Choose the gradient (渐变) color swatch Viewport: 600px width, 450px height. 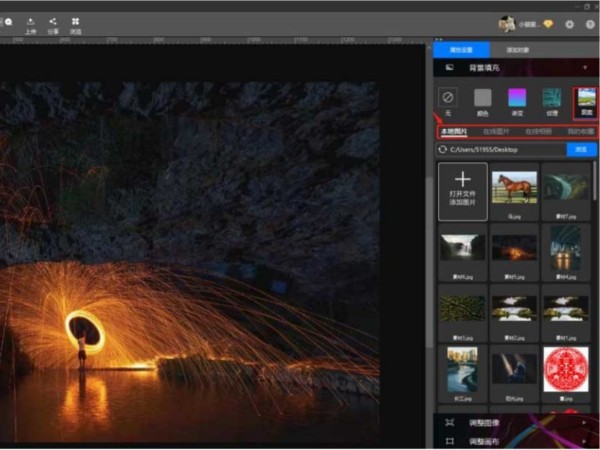point(517,98)
